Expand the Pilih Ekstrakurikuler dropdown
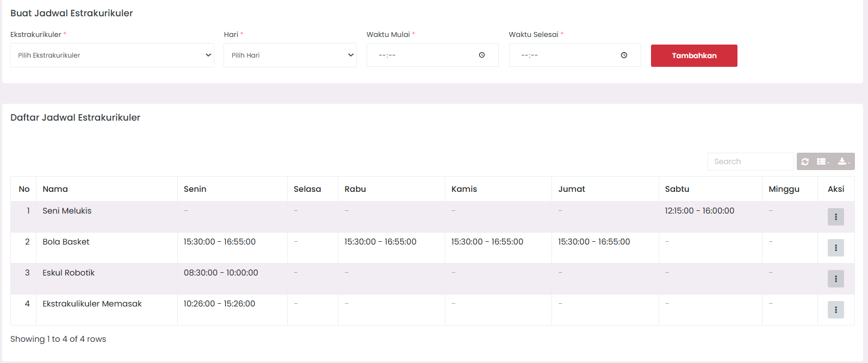The width and height of the screenshot is (868, 363). (112, 55)
